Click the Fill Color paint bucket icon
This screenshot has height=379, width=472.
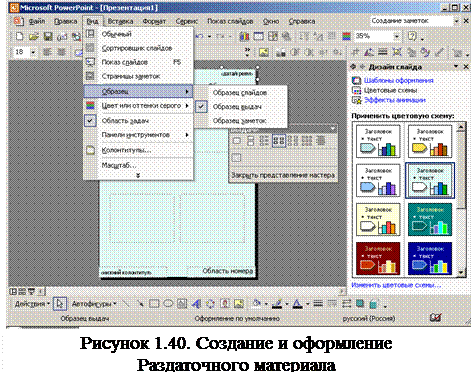[x=257, y=304]
